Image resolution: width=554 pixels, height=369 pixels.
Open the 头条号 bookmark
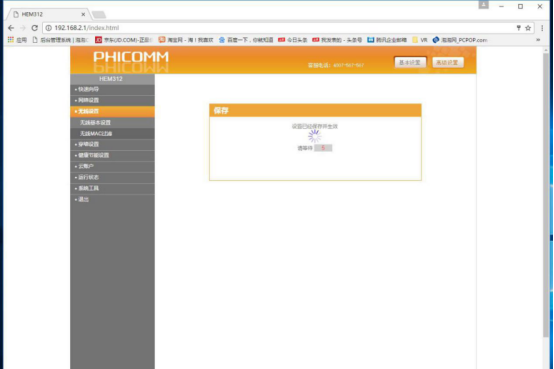(337, 40)
